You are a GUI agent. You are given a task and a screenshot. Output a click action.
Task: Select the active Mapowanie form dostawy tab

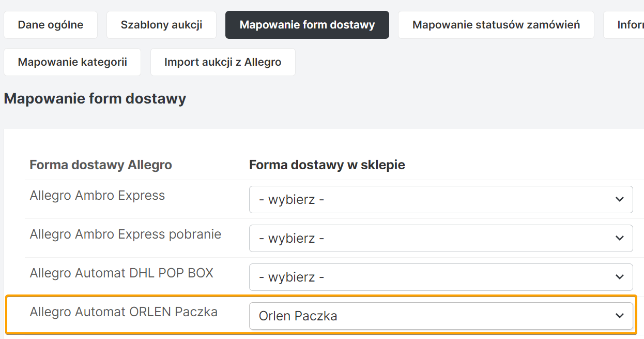point(307,25)
